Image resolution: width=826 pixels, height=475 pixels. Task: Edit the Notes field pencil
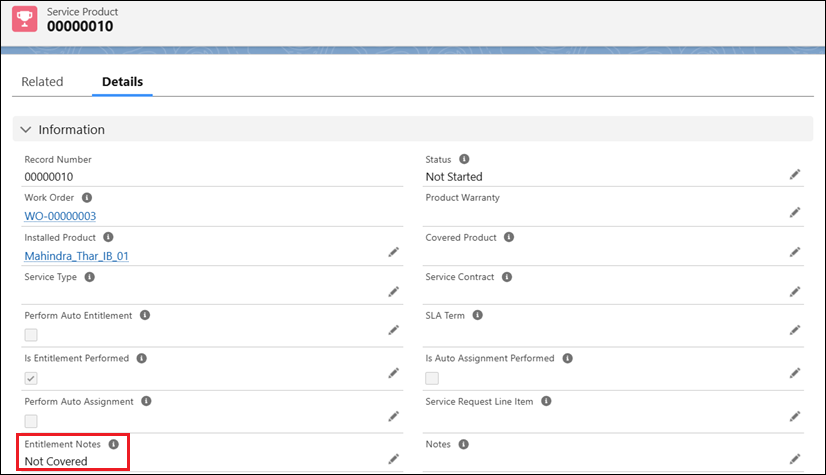(795, 459)
